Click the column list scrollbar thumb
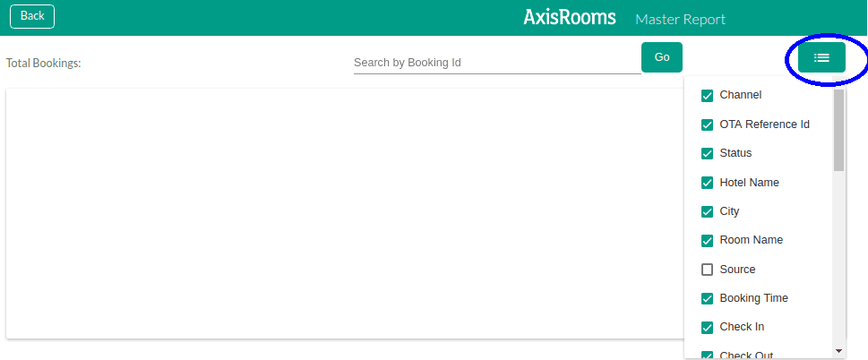Screen dimensions: 868x360 point(838,130)
